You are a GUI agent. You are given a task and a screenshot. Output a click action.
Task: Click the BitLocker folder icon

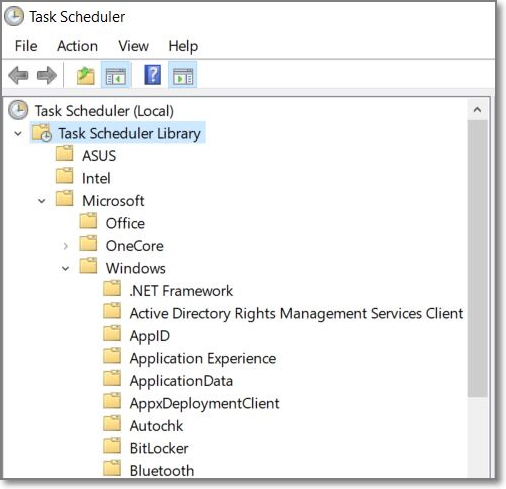click(x=112, y=447)
